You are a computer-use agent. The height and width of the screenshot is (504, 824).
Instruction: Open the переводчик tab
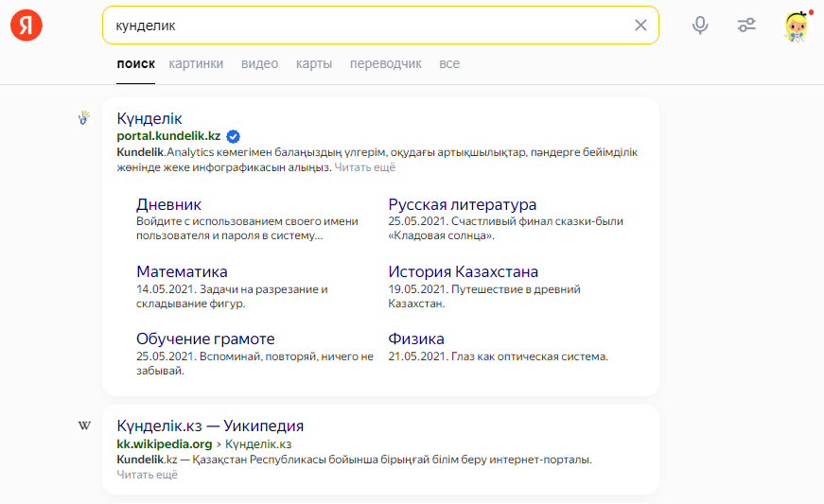coord(385,63)
